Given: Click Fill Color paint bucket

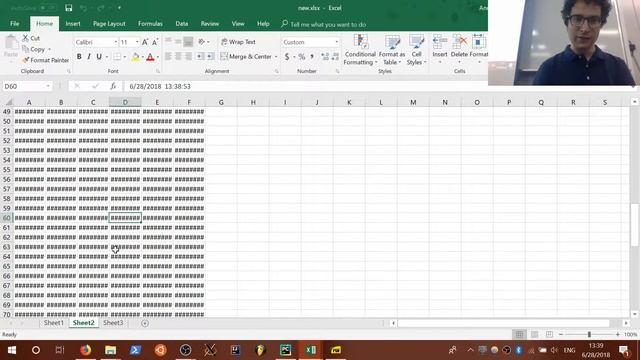Looking at the screenshot, I should (x=135, y=57).
